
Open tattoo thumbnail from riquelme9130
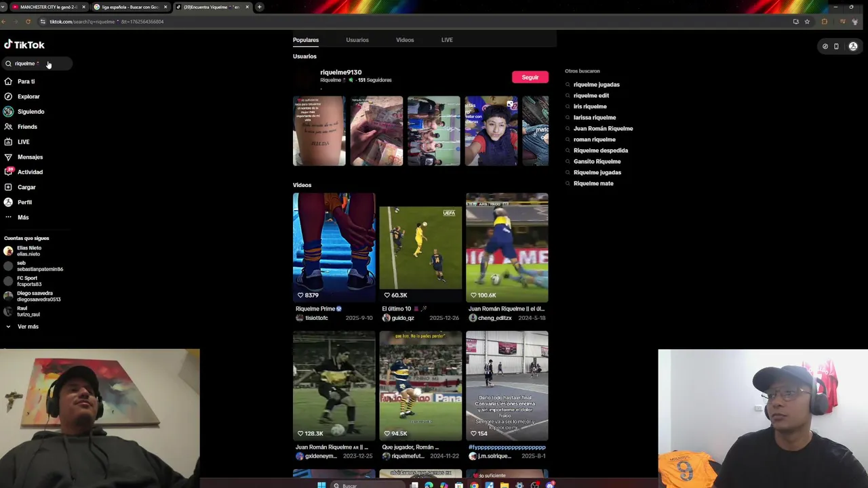319,131
